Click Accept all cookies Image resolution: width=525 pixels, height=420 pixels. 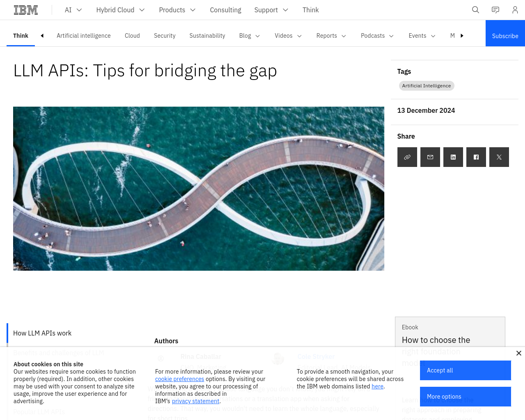tap(466, 370)
